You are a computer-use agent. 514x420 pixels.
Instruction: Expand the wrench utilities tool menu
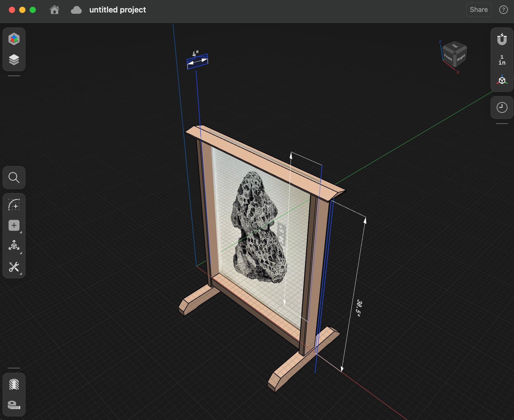tap(14, 267)
